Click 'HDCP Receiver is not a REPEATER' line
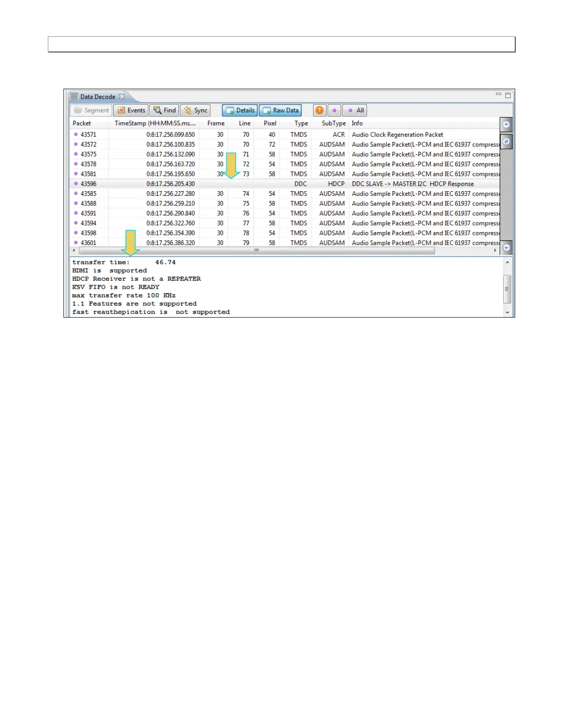 pos(137,279)
